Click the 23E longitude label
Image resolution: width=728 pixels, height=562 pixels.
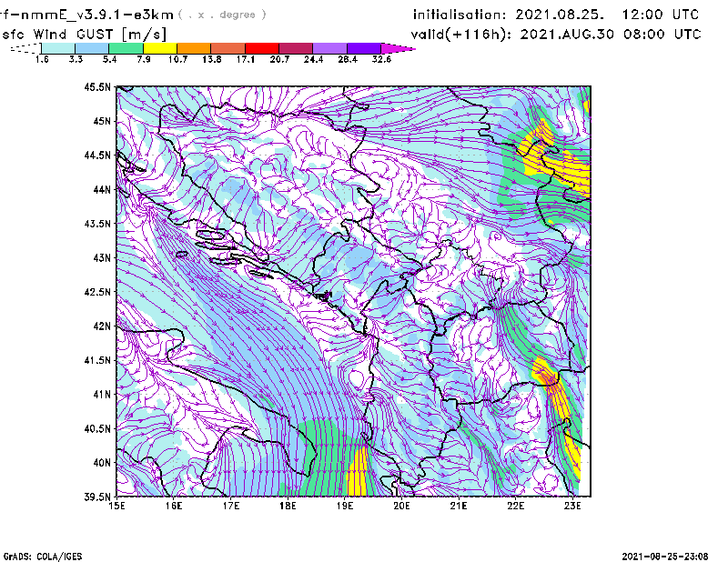click(x=572, y=506)
